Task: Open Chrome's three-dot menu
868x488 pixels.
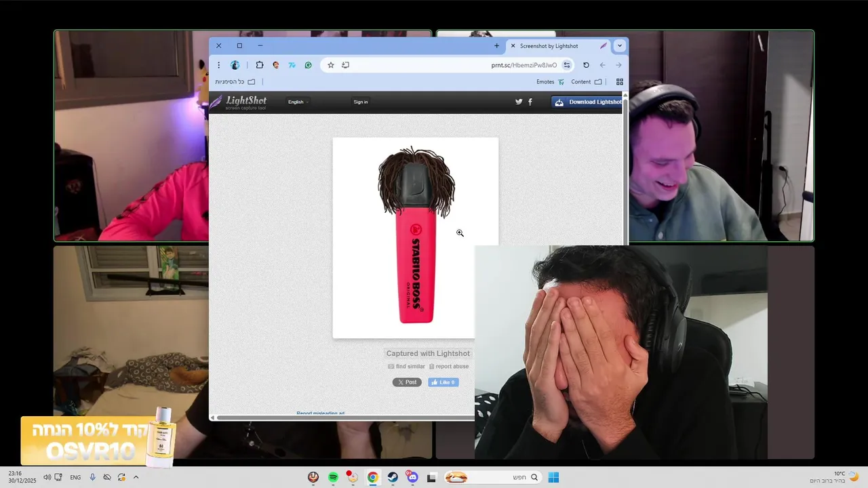Action: (218, 65)
